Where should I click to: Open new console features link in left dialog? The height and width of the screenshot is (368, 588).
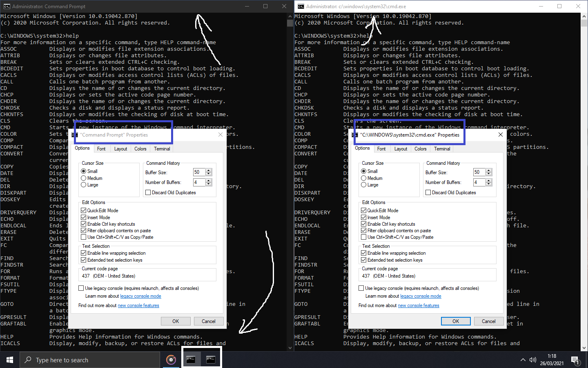coord(138,305)
